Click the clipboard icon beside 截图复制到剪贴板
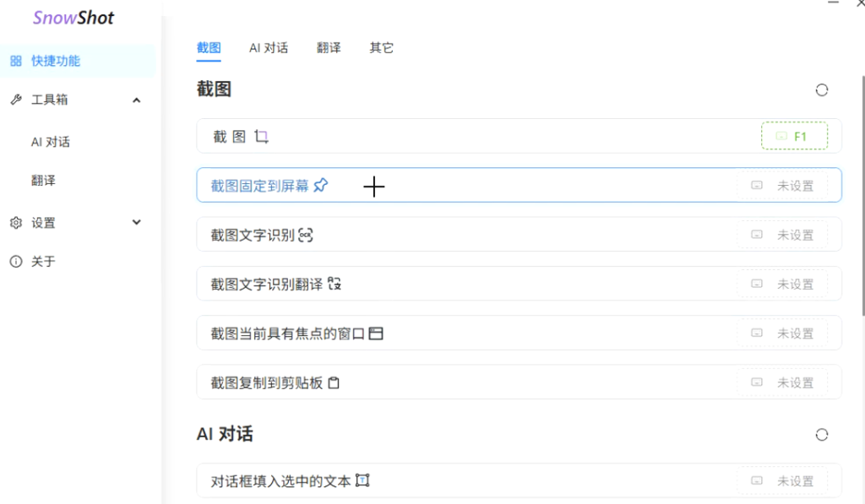Screen dimensions: 865x504 click(x=334, y=382)
